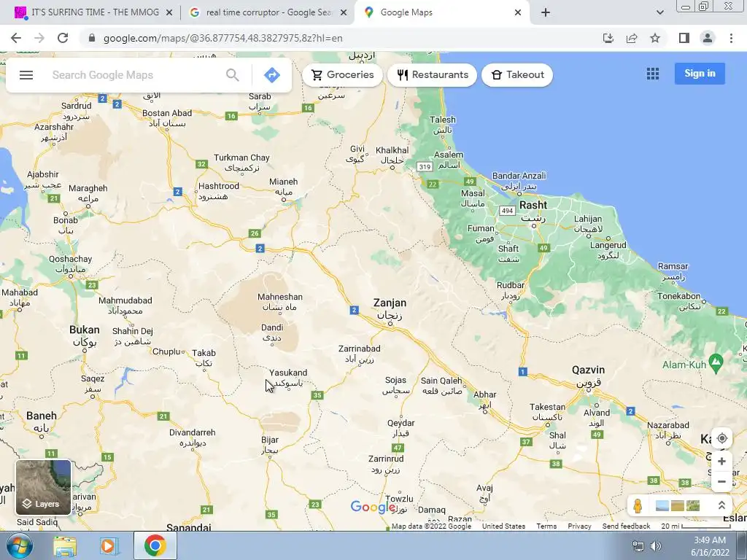
Task: Open the tab search dropdown arrow
Action: click(659, 13)
